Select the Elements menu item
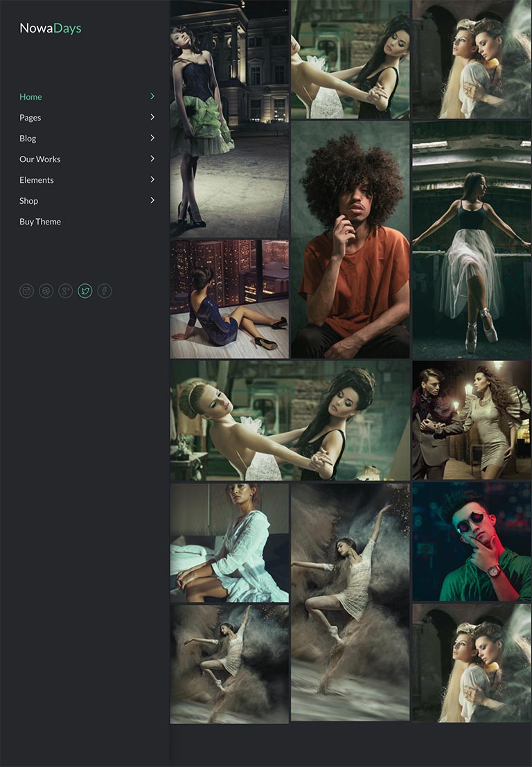532x767 pixels. point(37,180)
